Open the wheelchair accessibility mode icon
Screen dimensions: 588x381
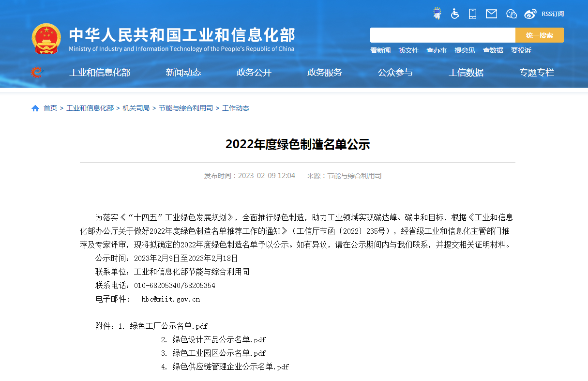click(x=455, y=14)
